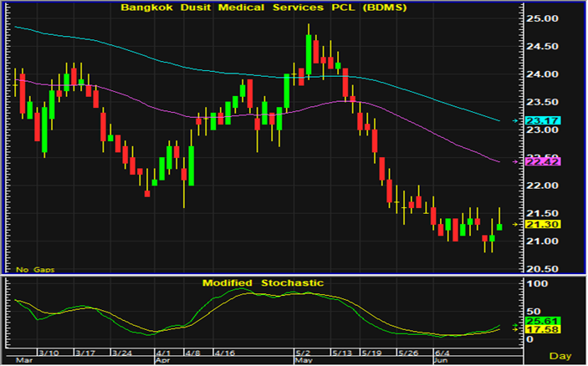This screenshot has height=366, width=588.
Task: Click the 5/13 date marker on time axis
Action: [x=342, y=353]
